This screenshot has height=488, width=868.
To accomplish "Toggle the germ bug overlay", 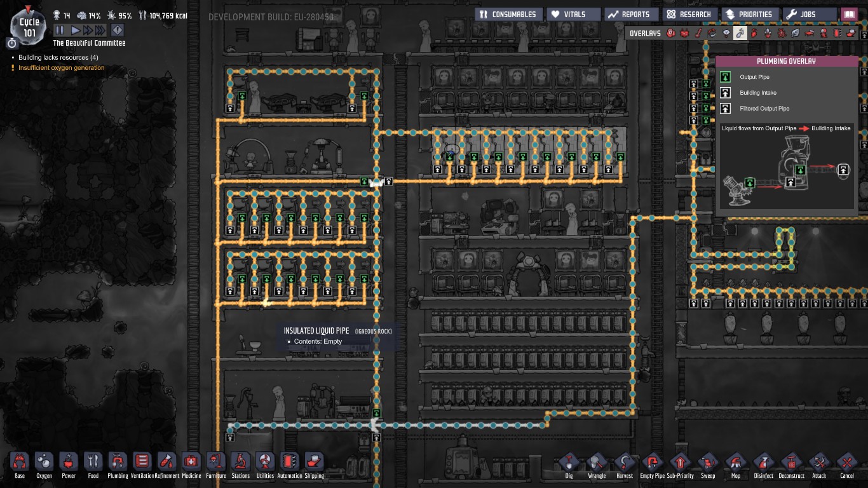I will pyautogui.click(x=782, y=33).
